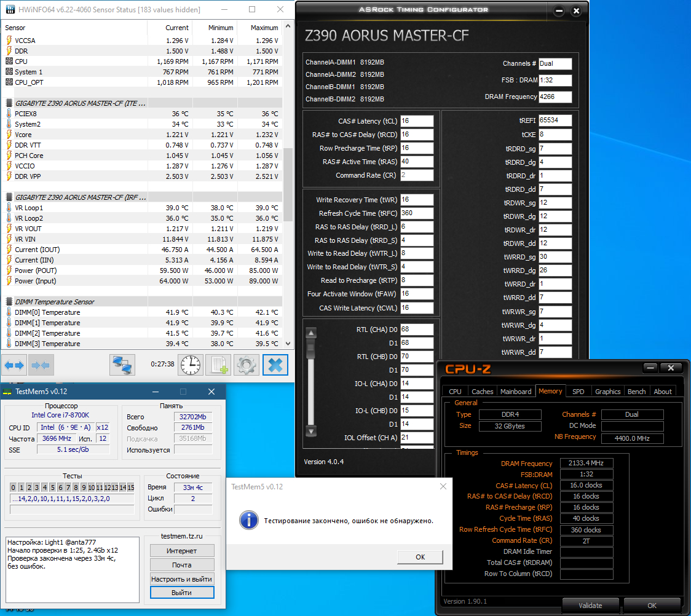The image size is (691, 616).
Task: Reset HWiNFO clock timer icon
Action: [191, 365]
